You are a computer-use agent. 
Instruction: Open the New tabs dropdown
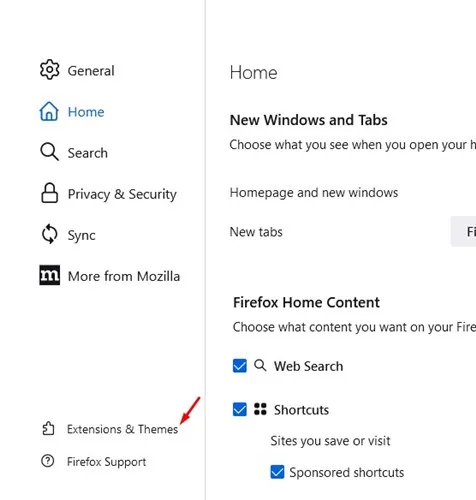(463, 231)
